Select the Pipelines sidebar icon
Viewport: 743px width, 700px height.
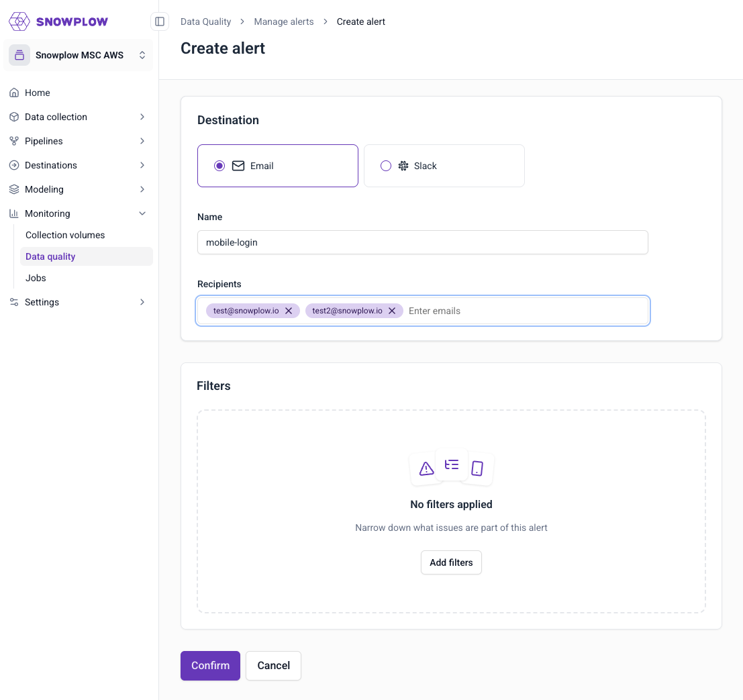14,140
